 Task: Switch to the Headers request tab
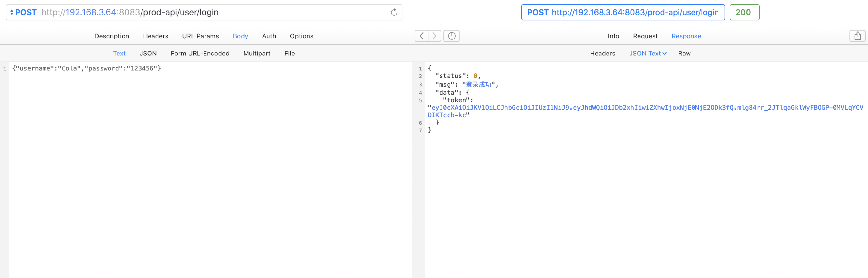click(x=155, y=36)
